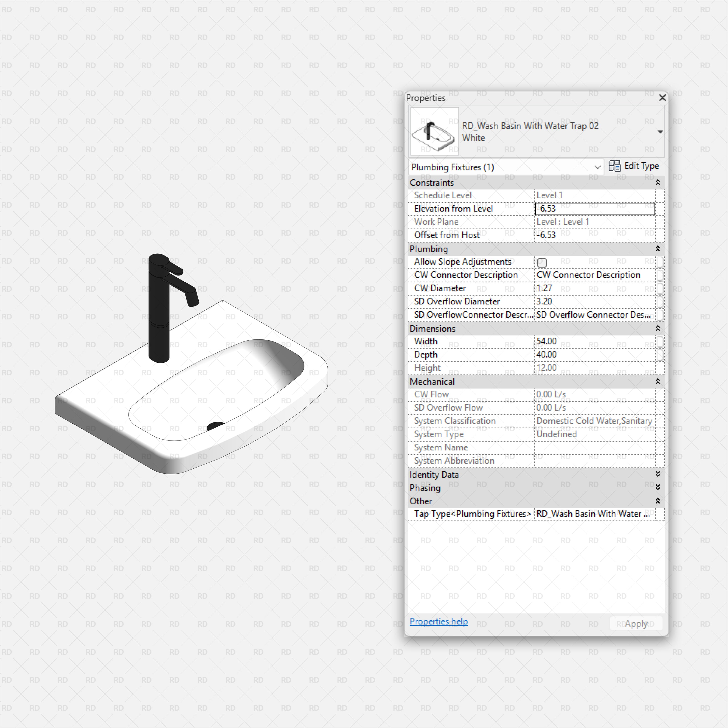This screenshot has height=728, width=728.
Task: Click the associate parameter button beside Allow Slope Adjustments
Action: pos(660,261)
